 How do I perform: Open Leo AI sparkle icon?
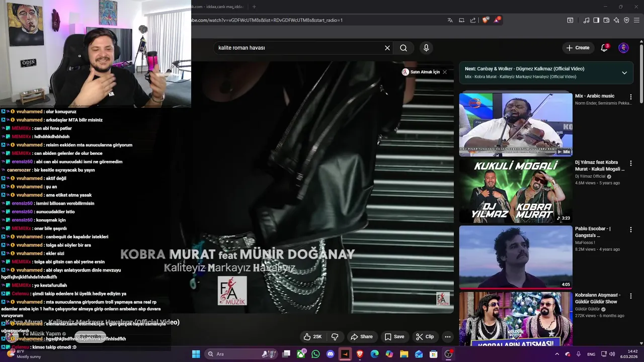(x=616, y=20)
